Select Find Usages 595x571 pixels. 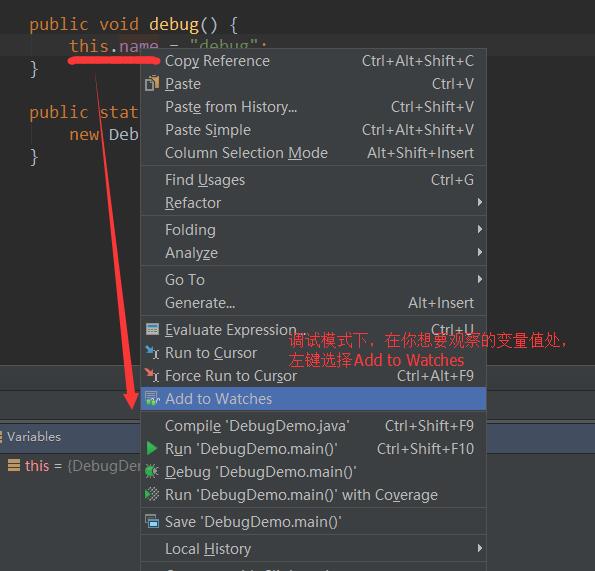[x=313, y=180]
